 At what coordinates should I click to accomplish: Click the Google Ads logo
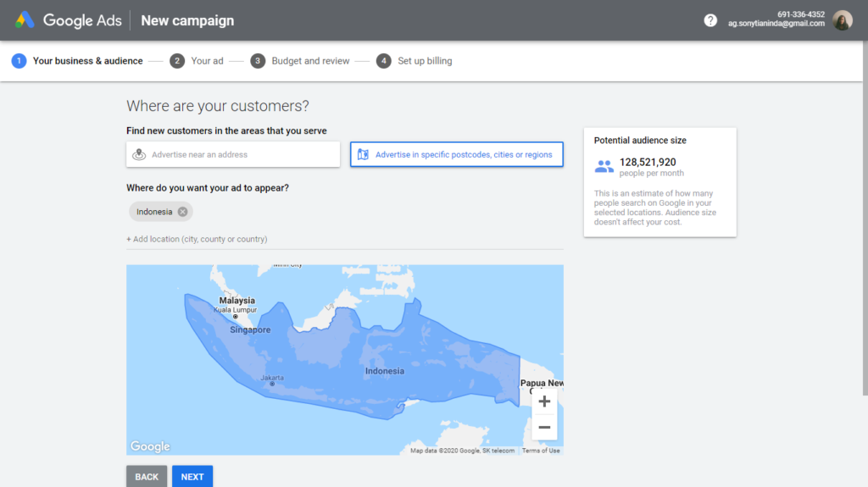(x=25, y=20)
